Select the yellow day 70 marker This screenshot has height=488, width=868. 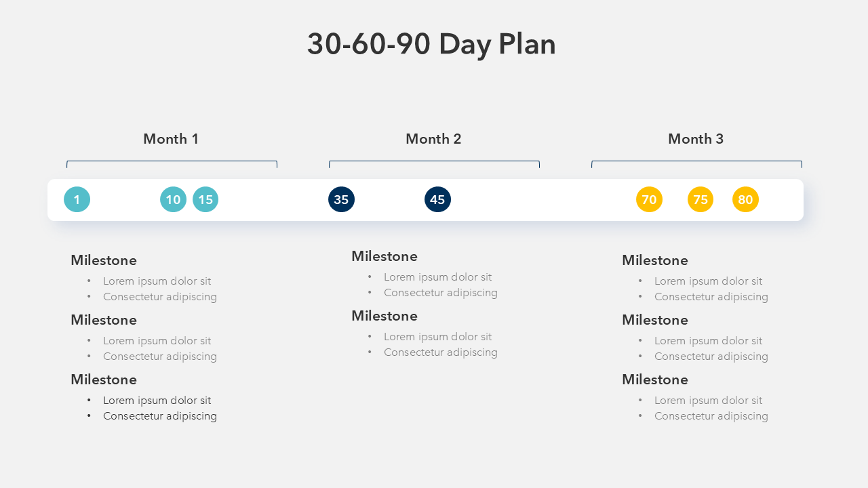click(x=649, y=199)
